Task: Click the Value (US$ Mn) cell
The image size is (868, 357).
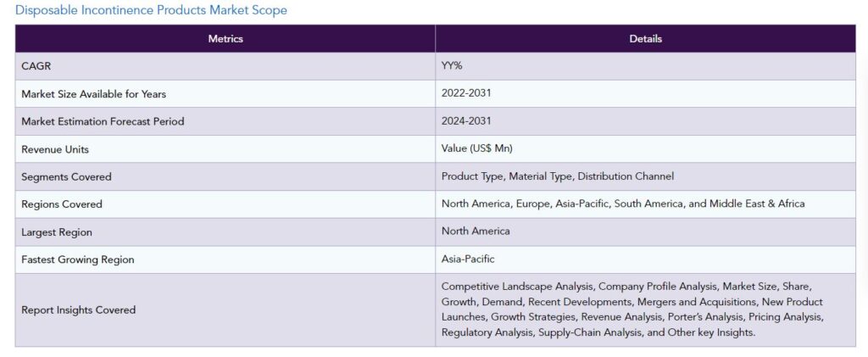Action: [645, 149]
